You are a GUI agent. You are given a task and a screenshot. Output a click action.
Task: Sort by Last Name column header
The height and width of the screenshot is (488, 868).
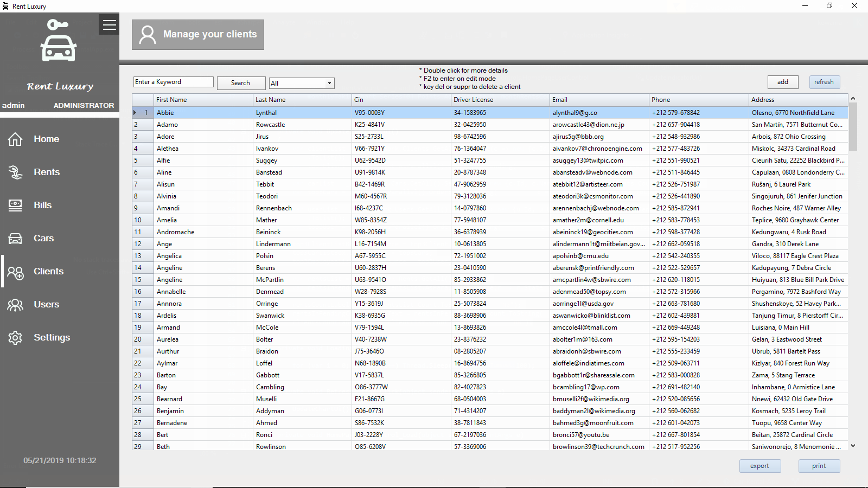[x=302, y=100]
